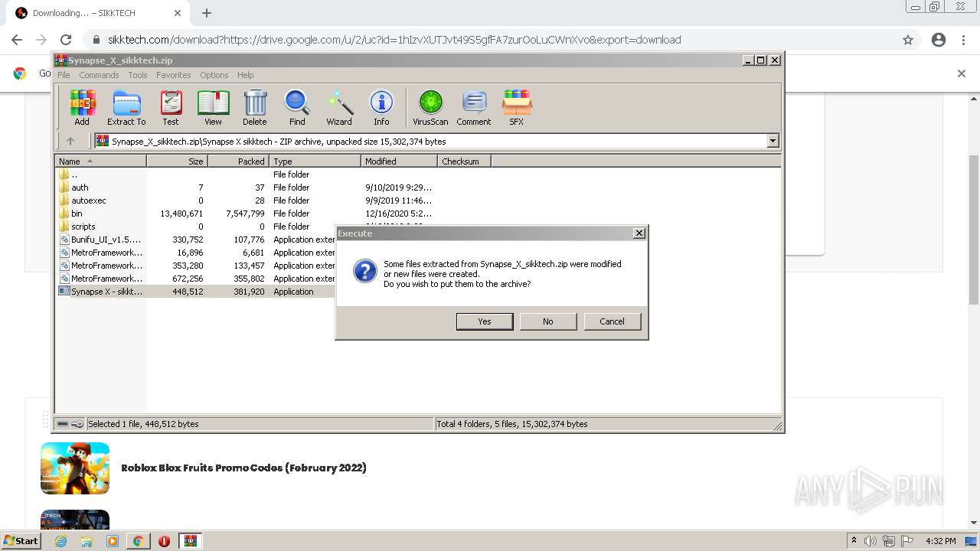Sort the file list by Name column

tap(100, 161)
